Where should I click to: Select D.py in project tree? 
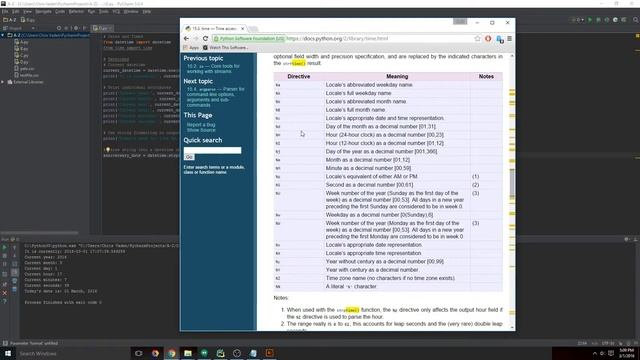click(x=21, y=62)
